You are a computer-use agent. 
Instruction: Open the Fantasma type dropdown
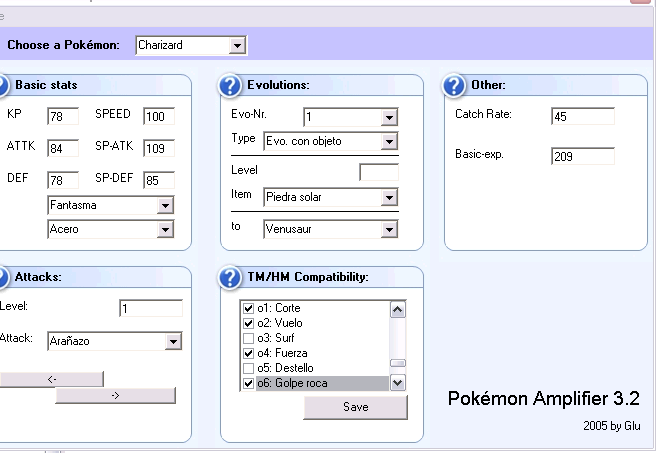tap(165, 205)
